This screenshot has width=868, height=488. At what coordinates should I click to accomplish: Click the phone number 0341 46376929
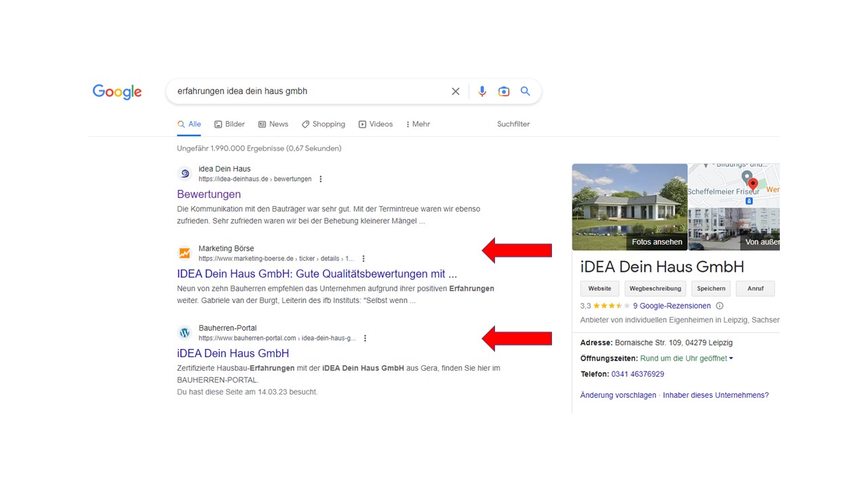[637, 374]
